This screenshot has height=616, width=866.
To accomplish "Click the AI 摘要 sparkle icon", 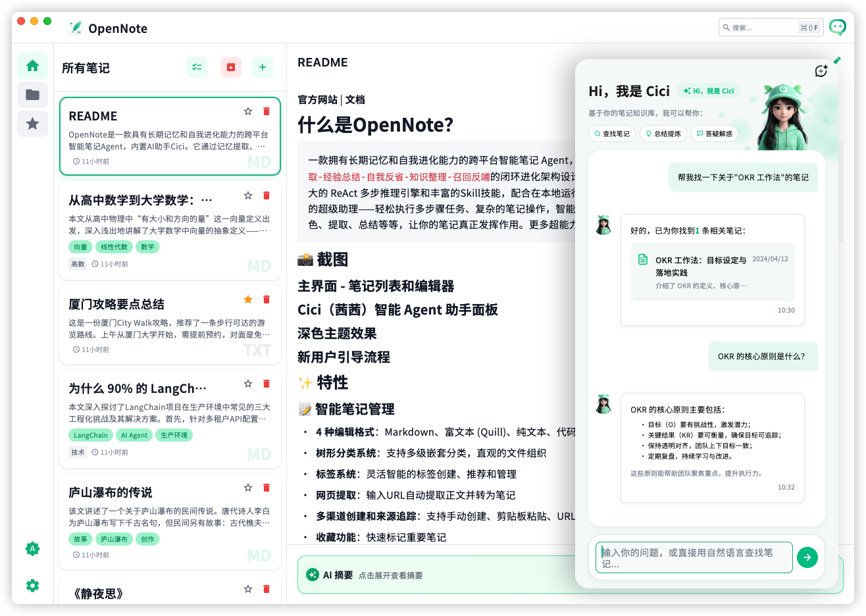I will pos(313,575).
